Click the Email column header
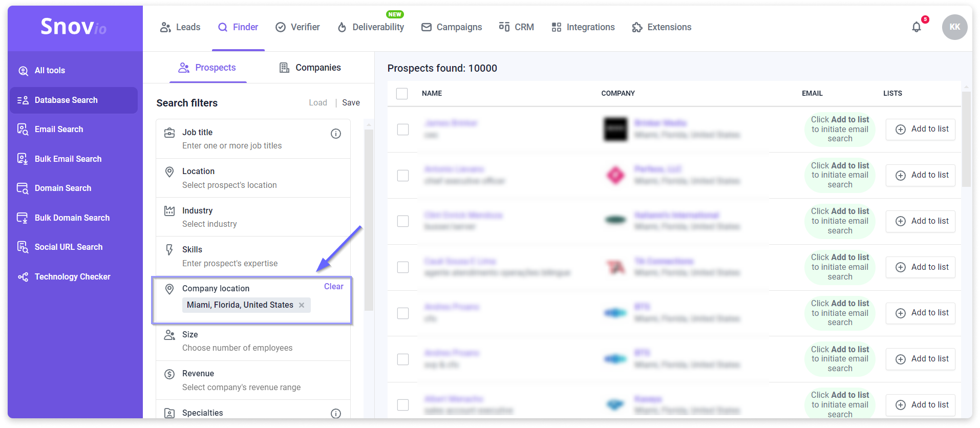This screenshot has height=428, width=980. (812, 94)
